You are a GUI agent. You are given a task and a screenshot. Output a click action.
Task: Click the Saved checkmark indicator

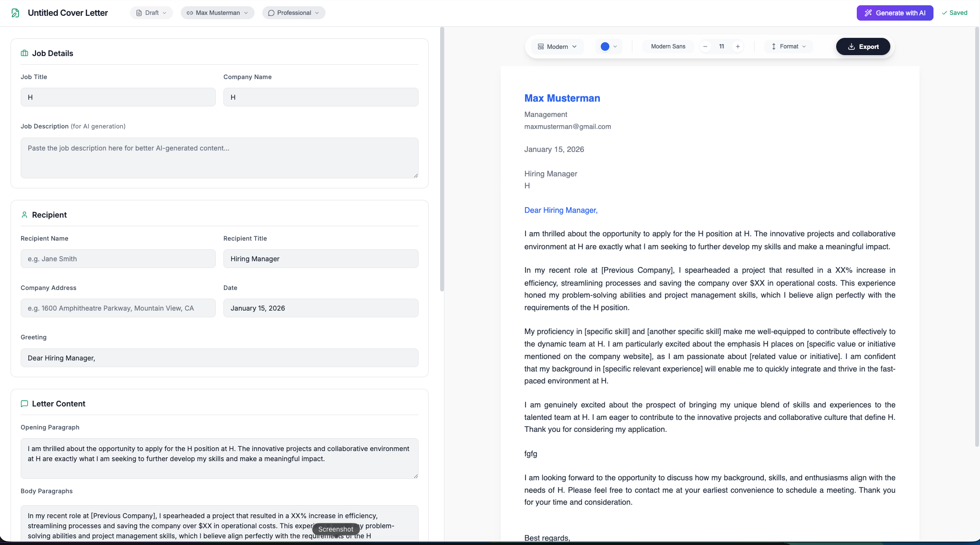point(955,13)
